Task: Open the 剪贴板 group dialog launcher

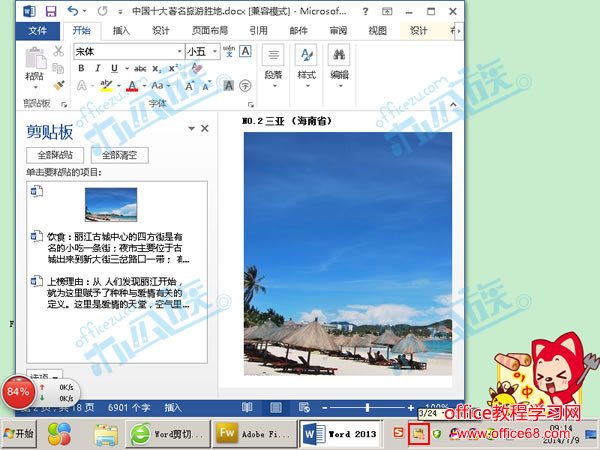Action: pos(64,104)
